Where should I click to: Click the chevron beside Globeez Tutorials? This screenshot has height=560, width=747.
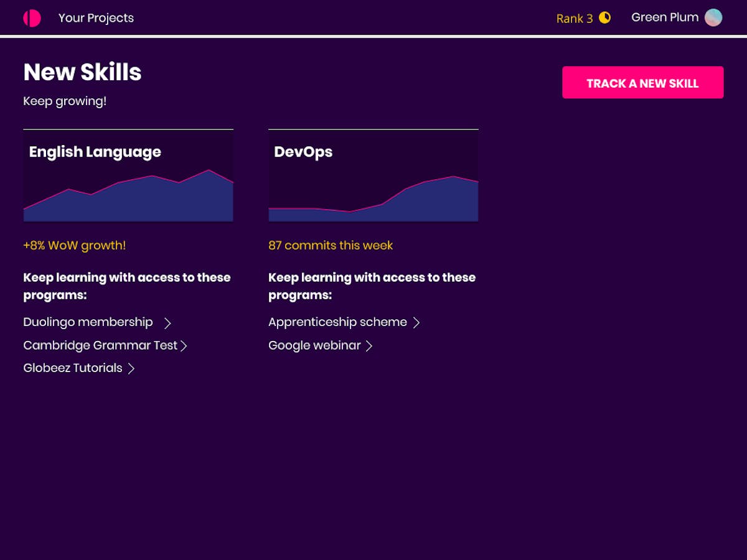[131, 368]
